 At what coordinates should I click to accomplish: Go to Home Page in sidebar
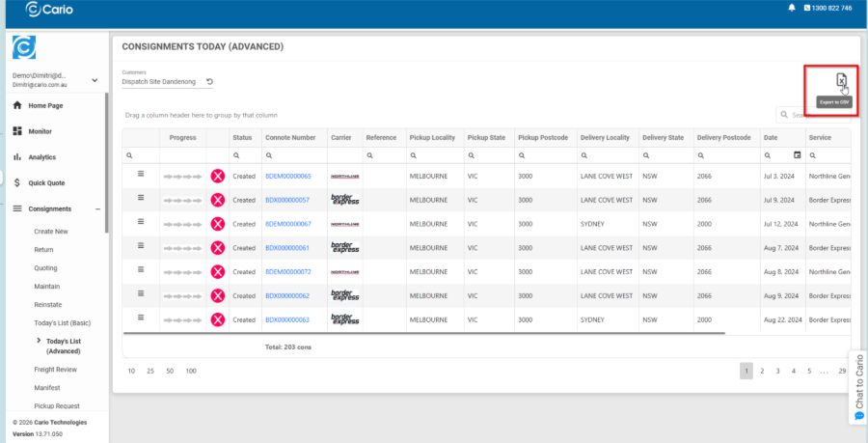point(45,105)
